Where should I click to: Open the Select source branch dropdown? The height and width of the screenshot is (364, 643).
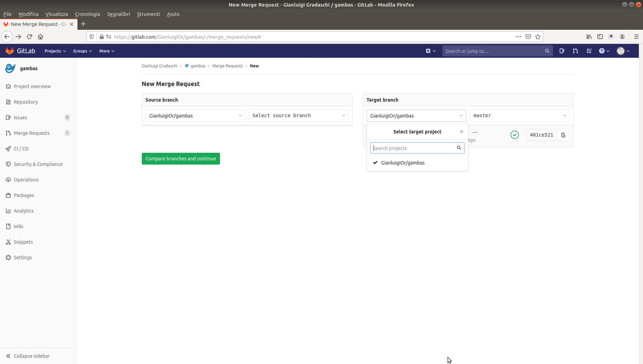click(298, 116)
